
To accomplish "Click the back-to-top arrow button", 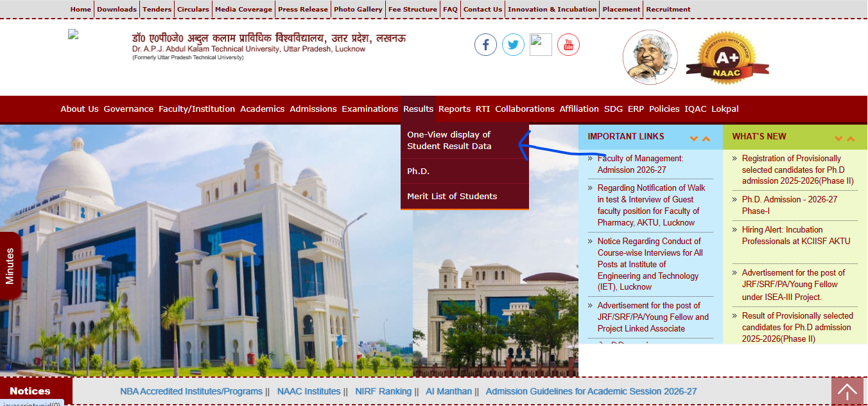I will (847, 391).
